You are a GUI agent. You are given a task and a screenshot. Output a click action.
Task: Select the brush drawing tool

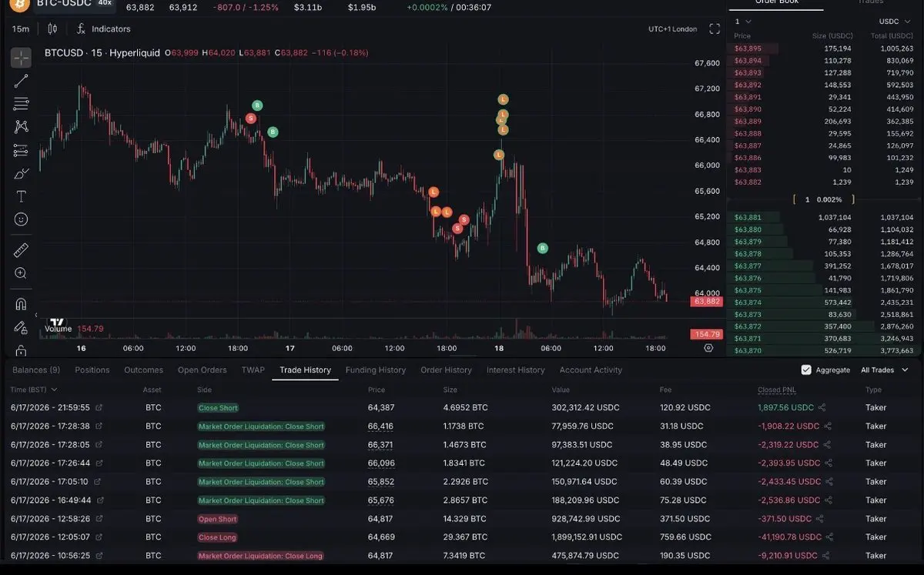21,173
